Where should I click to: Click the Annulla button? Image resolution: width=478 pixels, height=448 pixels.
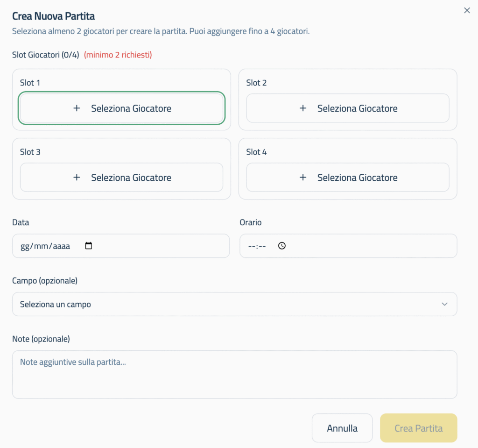click(x=342, y=428)
